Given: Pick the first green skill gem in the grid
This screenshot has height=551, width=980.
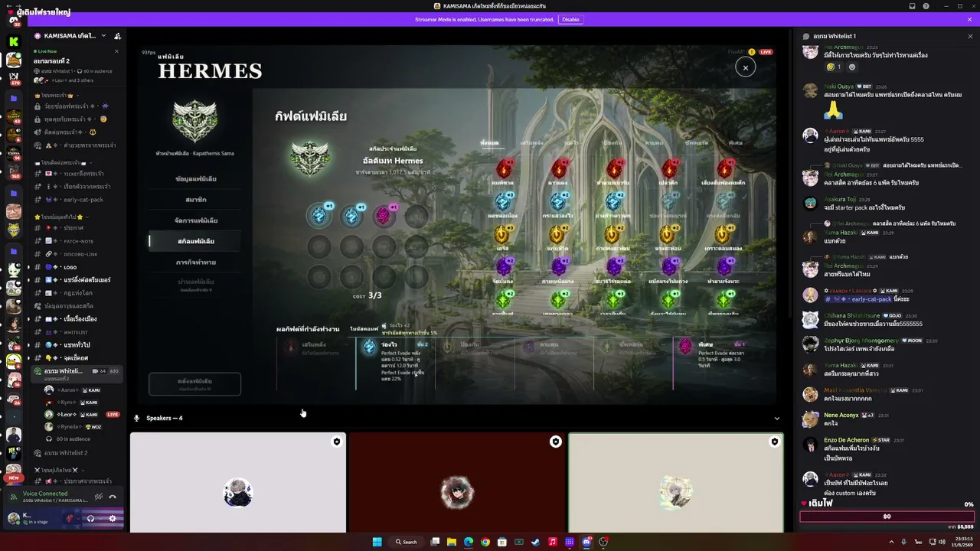Looking at the screenshot, I should point(504,298).
